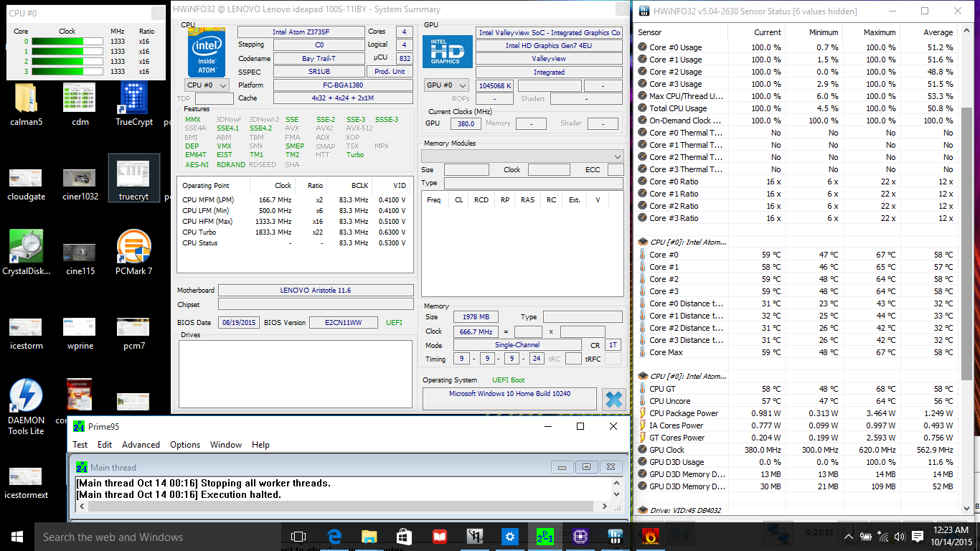The width and height of the screenshot is (980, 551).
Task: Open the Prime95 Options menu
Action: pos(185,445)
